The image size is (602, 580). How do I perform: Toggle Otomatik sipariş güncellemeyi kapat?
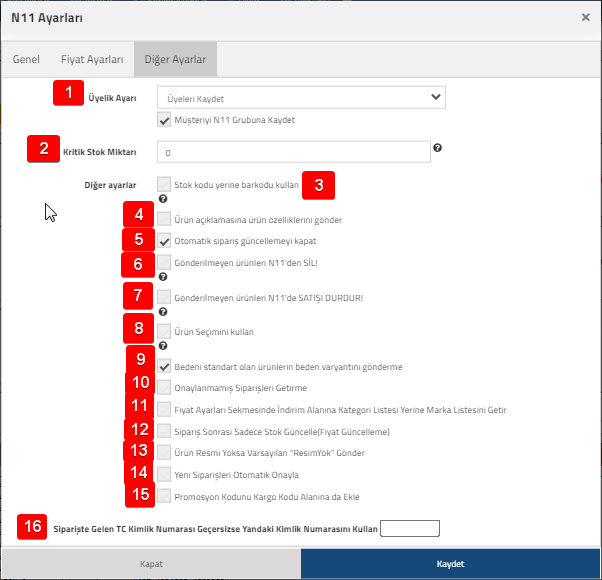[164, 241]
